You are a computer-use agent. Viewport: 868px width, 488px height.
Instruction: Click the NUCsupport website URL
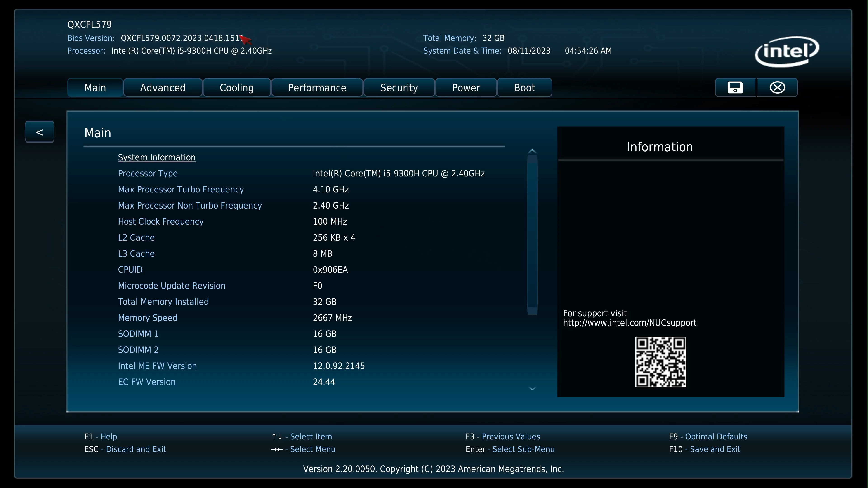point(630,323)
